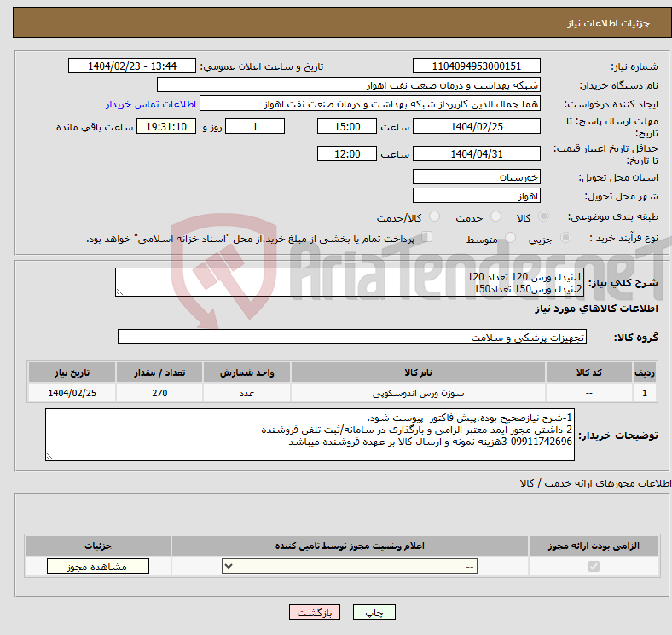672x635 pixels.
Task: Click the resize handle of buyer notes textarea
Action: (x=49, y=457)
